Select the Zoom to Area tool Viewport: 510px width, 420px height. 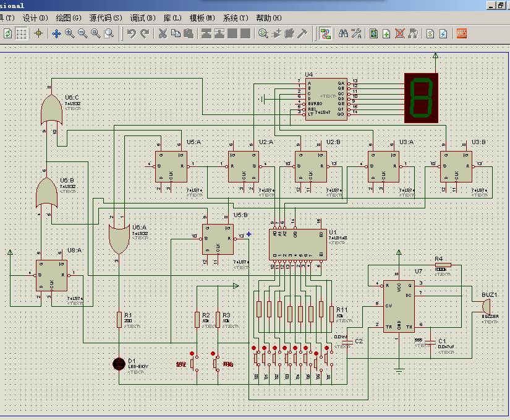109,33
